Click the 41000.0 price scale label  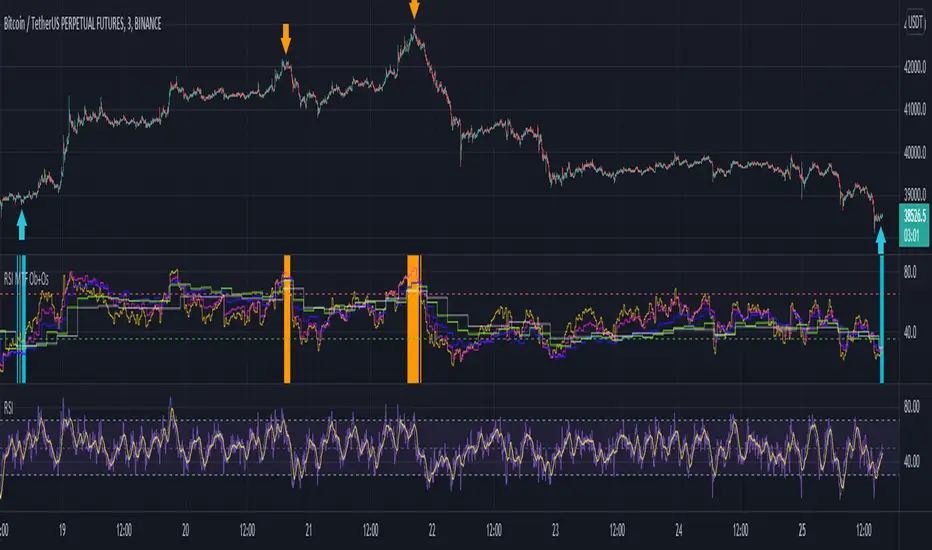click(915, 109)
